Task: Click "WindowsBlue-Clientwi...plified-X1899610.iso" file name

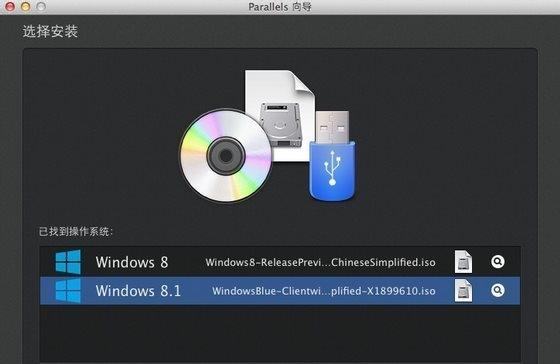Action: point(324,291)
